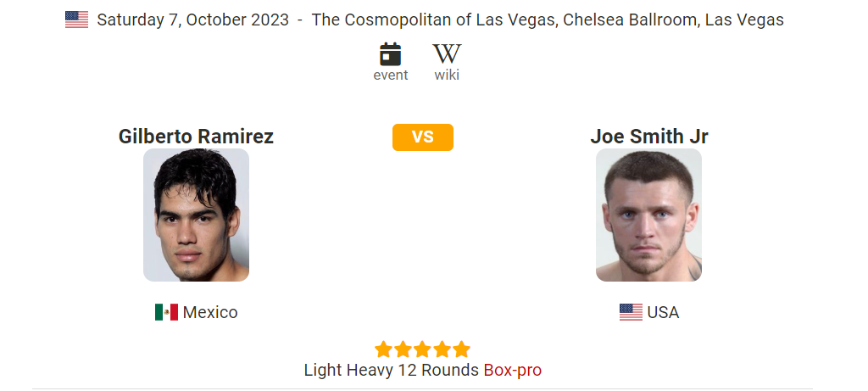
Task: Click the Mexico country label
Action: [210, 312]
